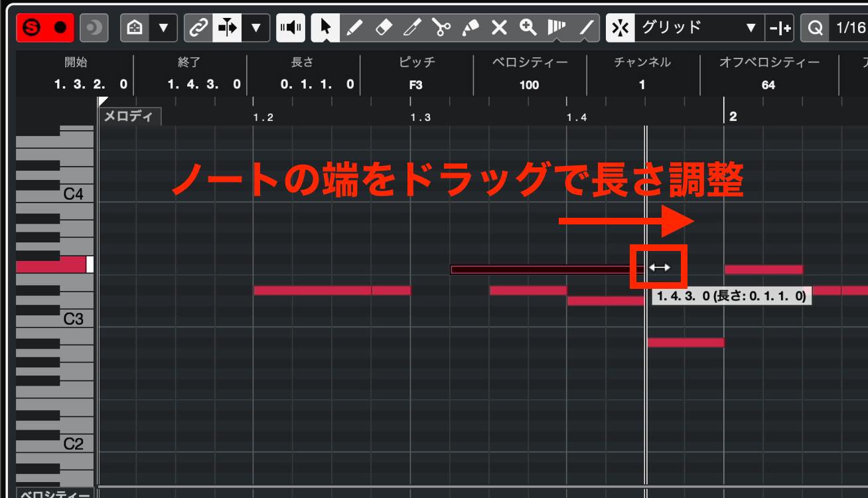Select the red F3 note at bar 2
Screen dimensions: 868x498
pos(764,270)
